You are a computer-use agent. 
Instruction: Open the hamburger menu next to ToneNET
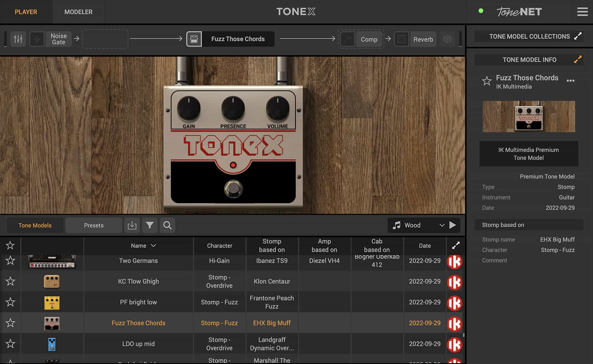(x=582, y=11)
